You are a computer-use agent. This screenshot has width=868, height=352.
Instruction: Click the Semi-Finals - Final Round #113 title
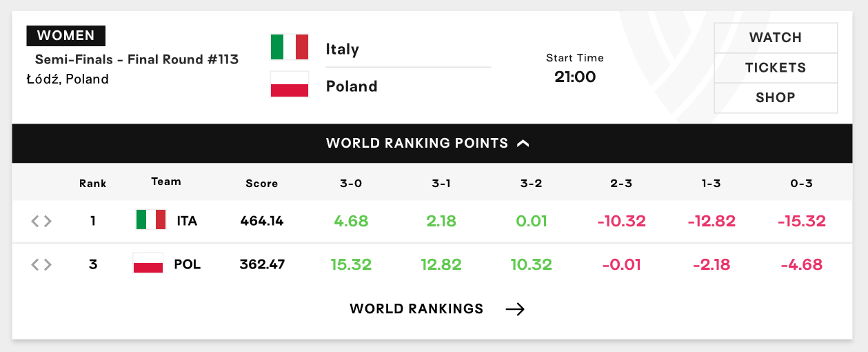click(x=137, y=59)
